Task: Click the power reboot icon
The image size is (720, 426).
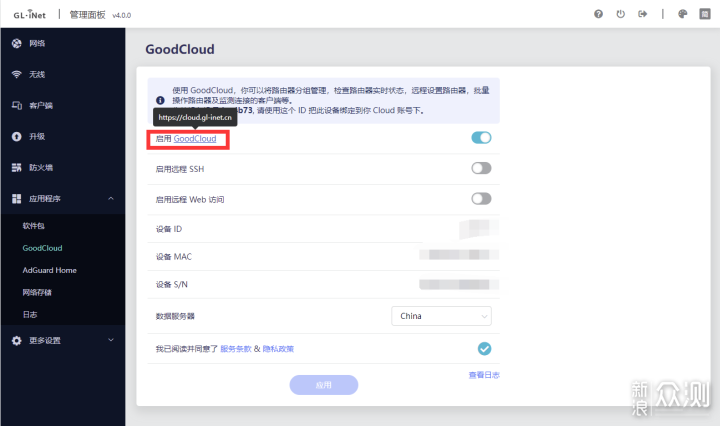Action: point(620,14)
